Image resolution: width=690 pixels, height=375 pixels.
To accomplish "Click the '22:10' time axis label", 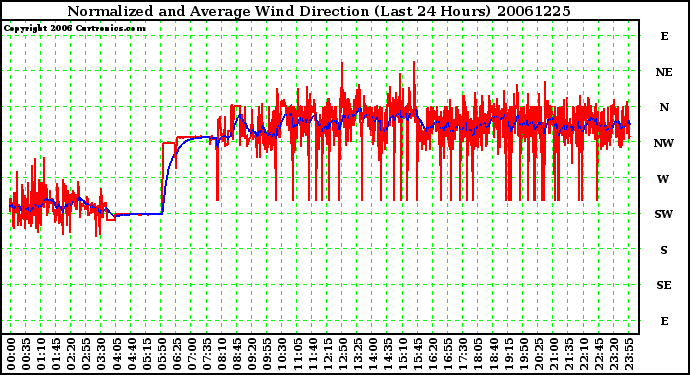I will (584, 354).
